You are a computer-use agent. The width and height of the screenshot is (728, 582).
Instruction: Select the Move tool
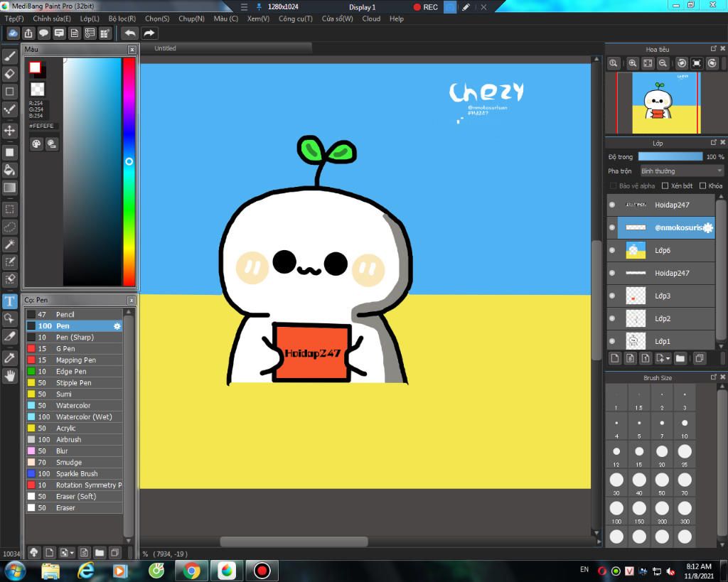(x=10, y=131)
